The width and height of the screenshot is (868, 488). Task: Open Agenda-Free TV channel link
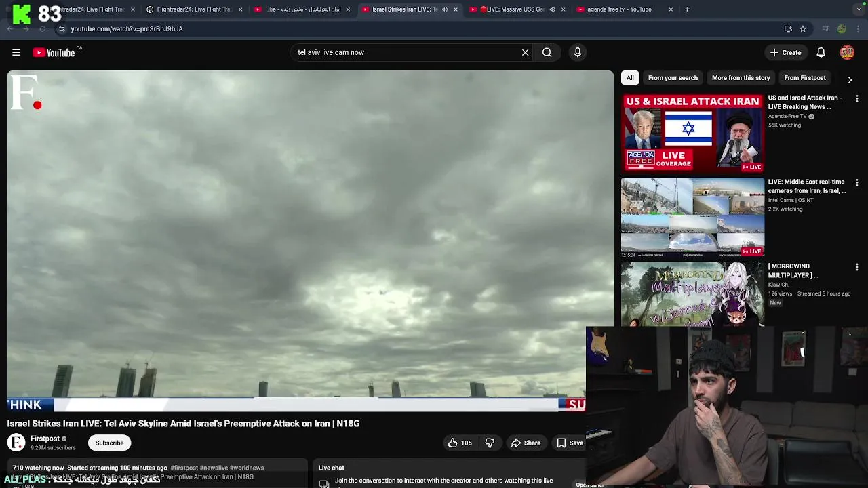tap(787, 116)
